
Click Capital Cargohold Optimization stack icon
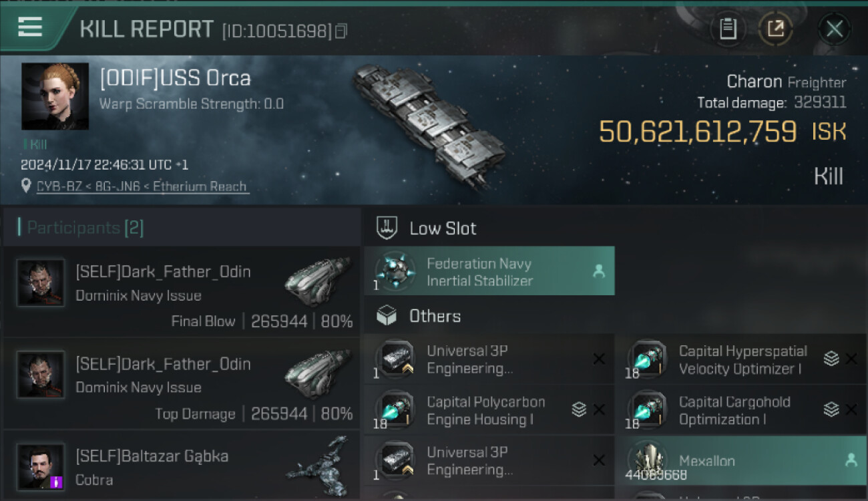[831, 409]
